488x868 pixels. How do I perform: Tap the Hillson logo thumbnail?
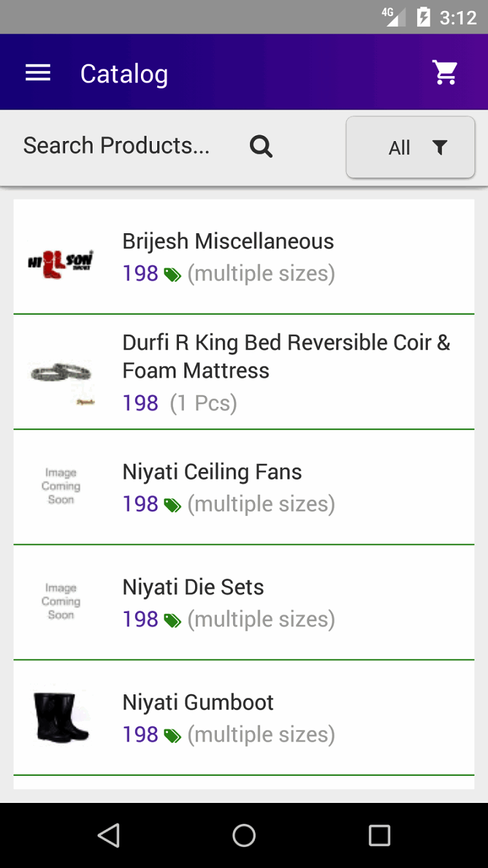pyautogui.click(x=61, y=262)
